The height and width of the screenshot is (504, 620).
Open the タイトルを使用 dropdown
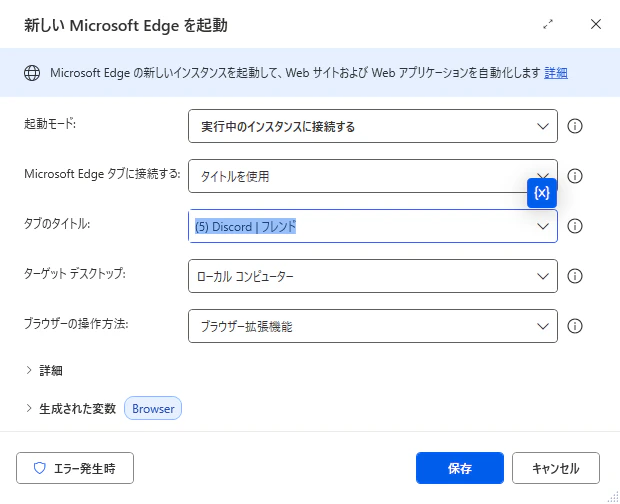[373, 176]
